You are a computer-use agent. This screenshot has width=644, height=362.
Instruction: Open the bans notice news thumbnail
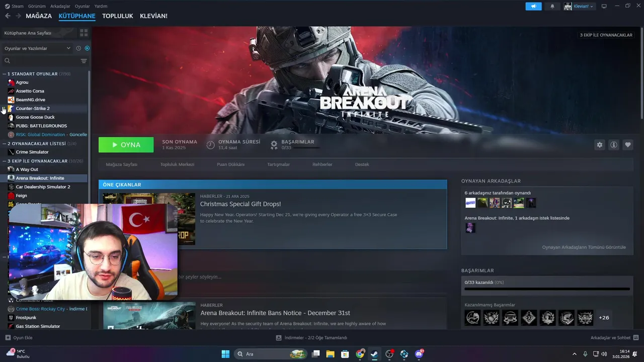[x=149, y=316]
